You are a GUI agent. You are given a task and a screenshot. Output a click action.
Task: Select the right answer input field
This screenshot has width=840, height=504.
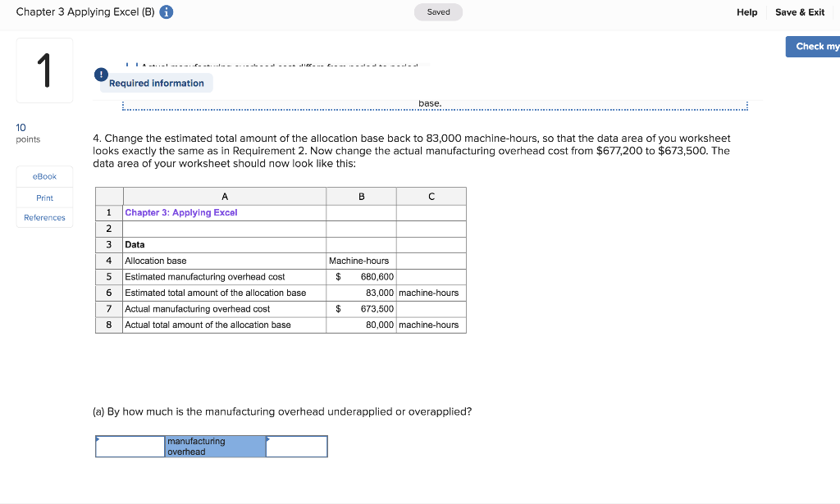297,447
